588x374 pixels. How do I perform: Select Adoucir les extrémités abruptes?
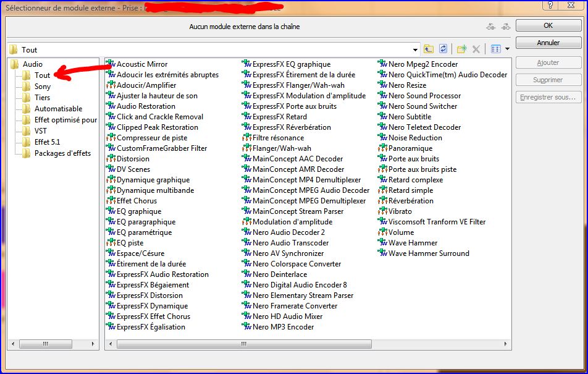point(167,74)
